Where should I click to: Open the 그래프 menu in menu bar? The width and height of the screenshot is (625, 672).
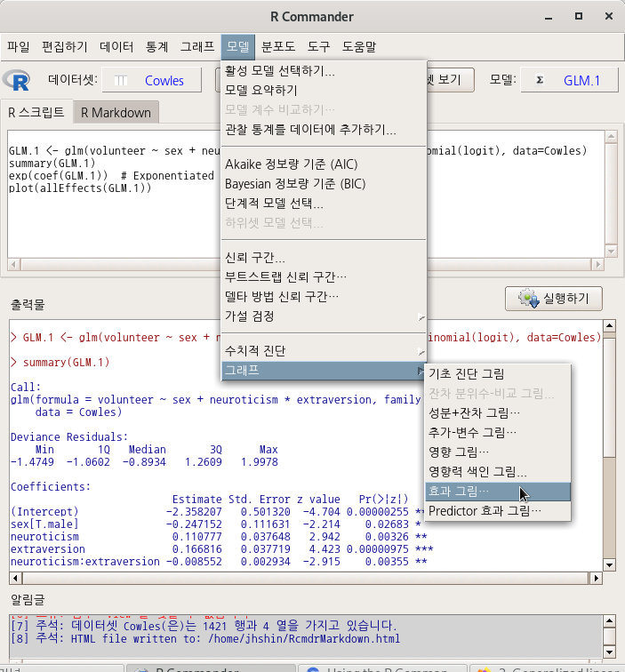(197, 46)
